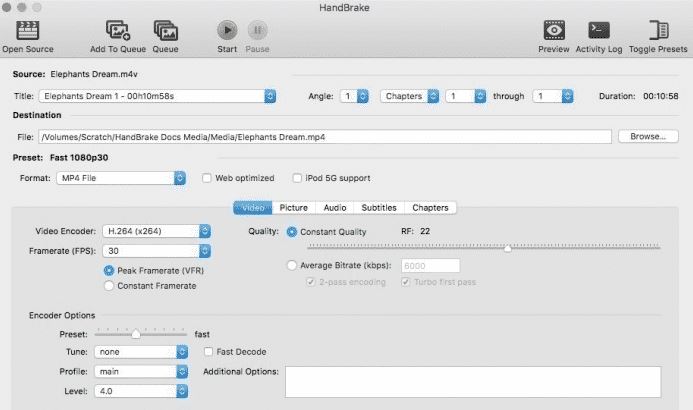Enable Fast Decode checkbox
693x410 pixels.
pos(208,352)
